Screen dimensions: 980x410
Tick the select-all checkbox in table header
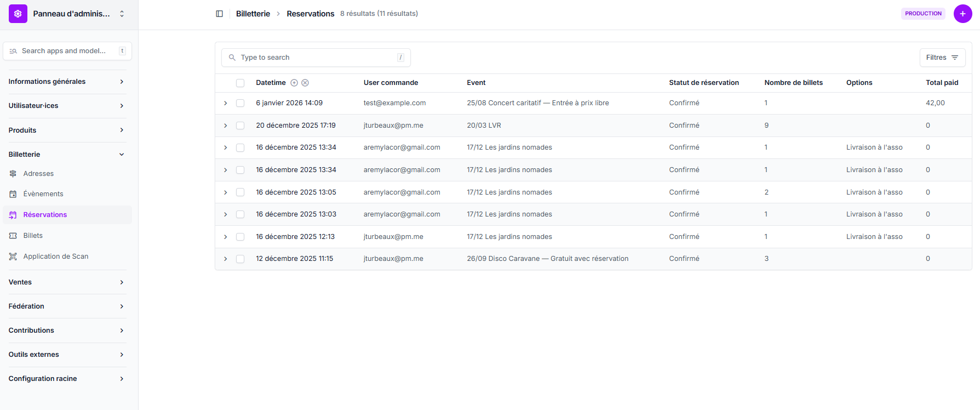pos(240,83)
